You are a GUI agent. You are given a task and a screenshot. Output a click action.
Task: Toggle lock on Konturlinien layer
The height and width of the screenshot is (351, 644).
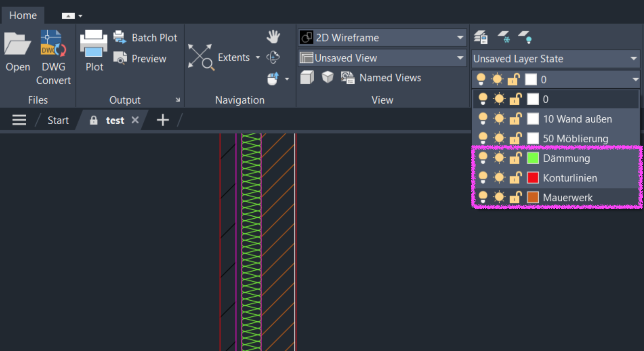tap(515, 178)
